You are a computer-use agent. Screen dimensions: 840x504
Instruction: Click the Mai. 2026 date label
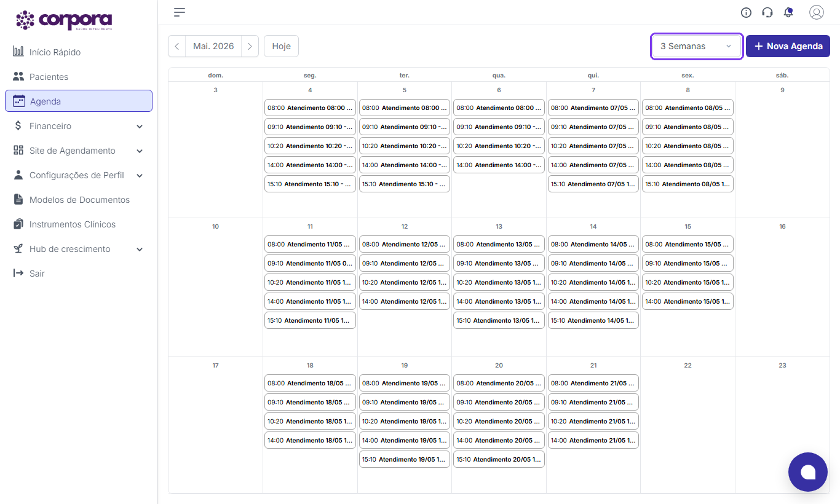coord(213,46)
